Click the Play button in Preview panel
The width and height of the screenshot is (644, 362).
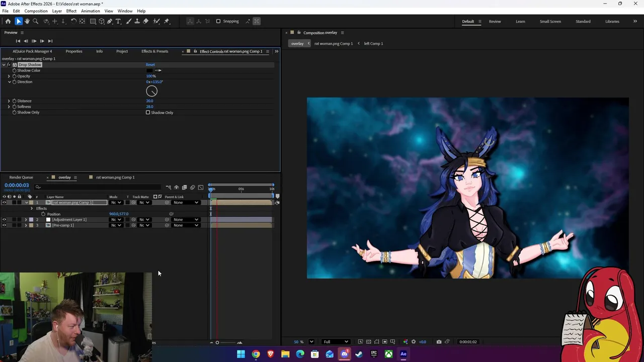click(x=34, y=41)
